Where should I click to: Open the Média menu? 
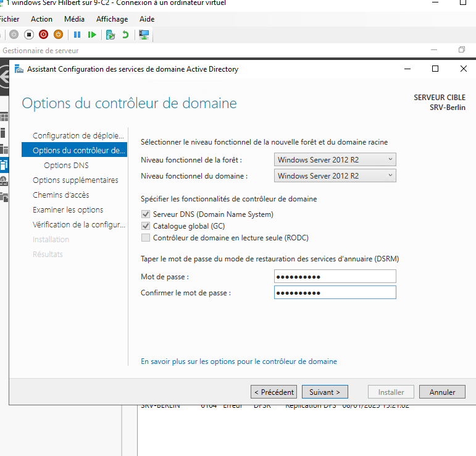[x=74, y=19]
